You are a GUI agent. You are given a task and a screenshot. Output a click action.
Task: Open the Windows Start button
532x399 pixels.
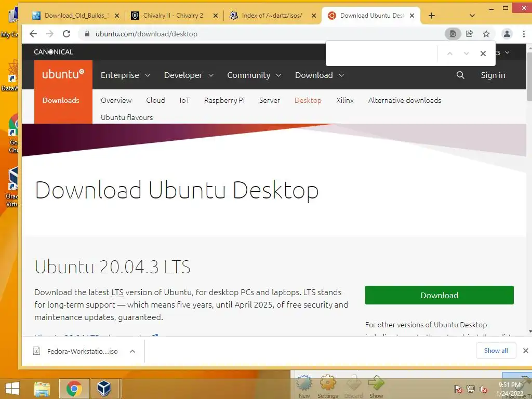tap(12, 389)
